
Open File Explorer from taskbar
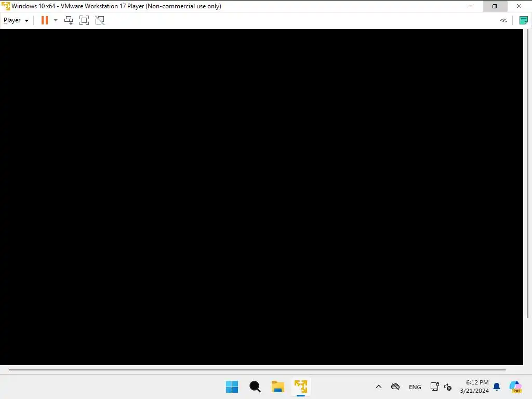(x=278, y=387)
